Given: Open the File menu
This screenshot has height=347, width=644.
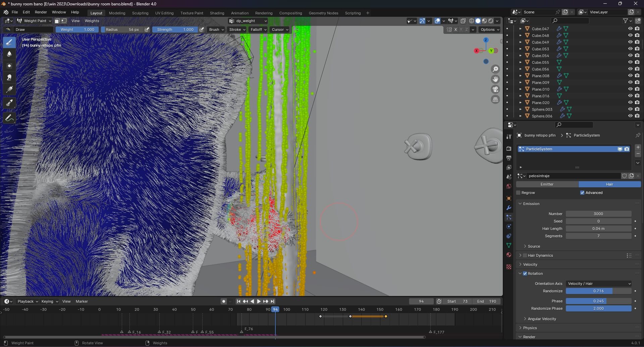Looking at the screenshot, I should [15, 12].
